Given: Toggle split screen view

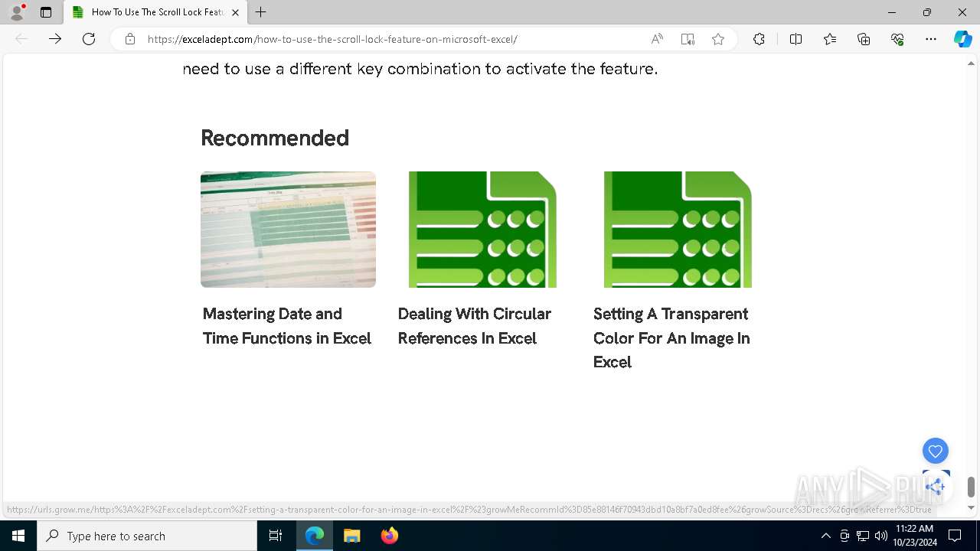Looking at the screenshot, I should [795, 39].
